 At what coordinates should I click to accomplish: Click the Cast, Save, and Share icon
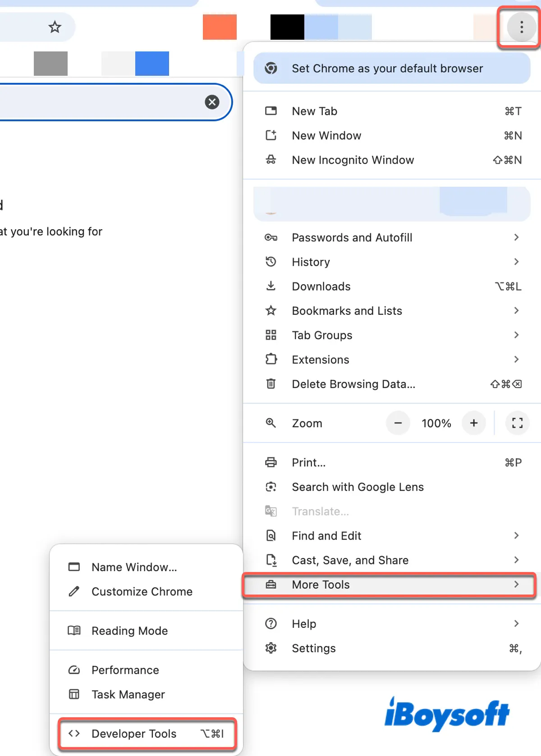271,560
